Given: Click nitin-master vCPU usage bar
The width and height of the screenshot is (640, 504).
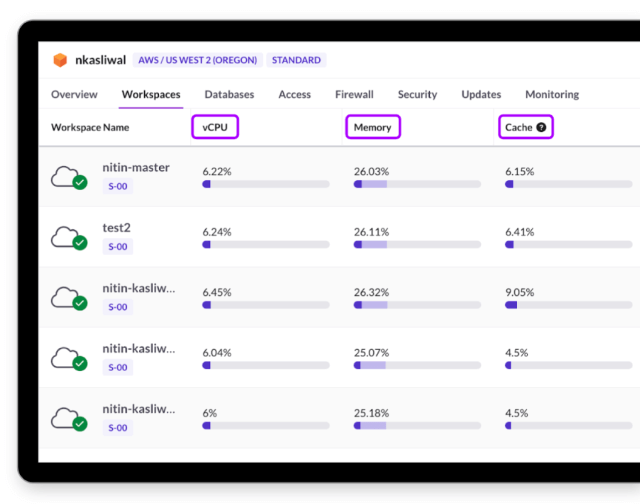Looking at the screenshot, I should (x=266, y=184).
